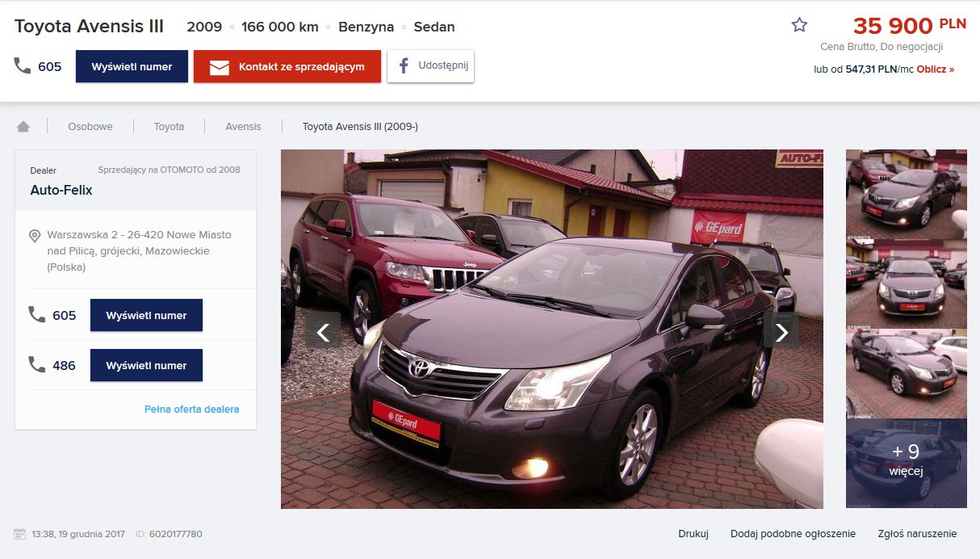Image resolution: width=980 pixels, height=559 pixels.
Task: Go to Osobowe breadcrumb
Action: click(x=90, y=126)
